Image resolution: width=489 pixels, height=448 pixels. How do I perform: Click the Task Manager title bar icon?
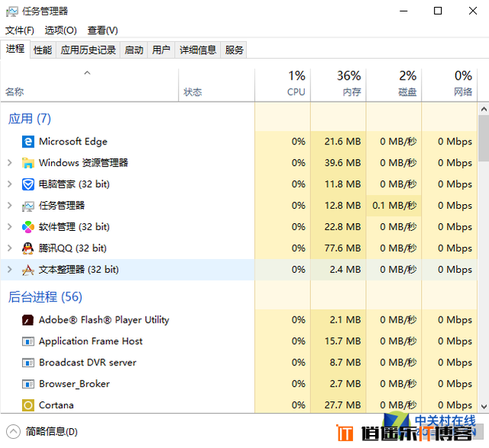pos(12,11)
